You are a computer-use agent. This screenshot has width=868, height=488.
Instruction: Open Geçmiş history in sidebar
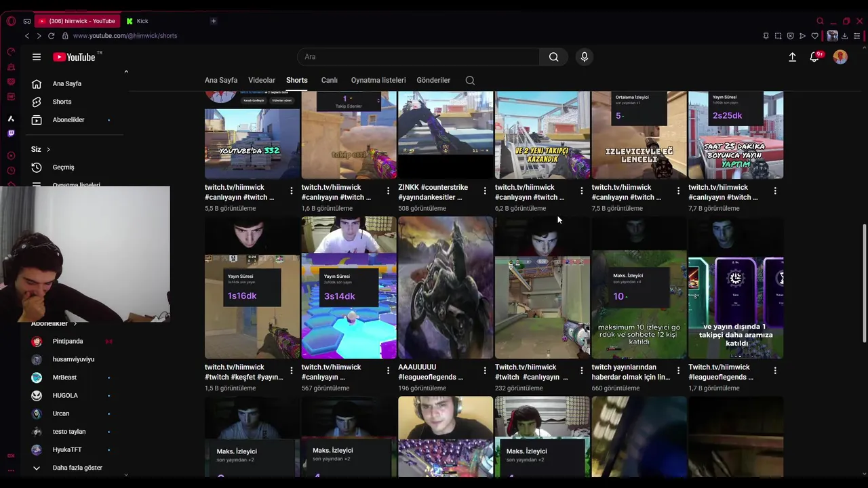[x=63, y=167]
